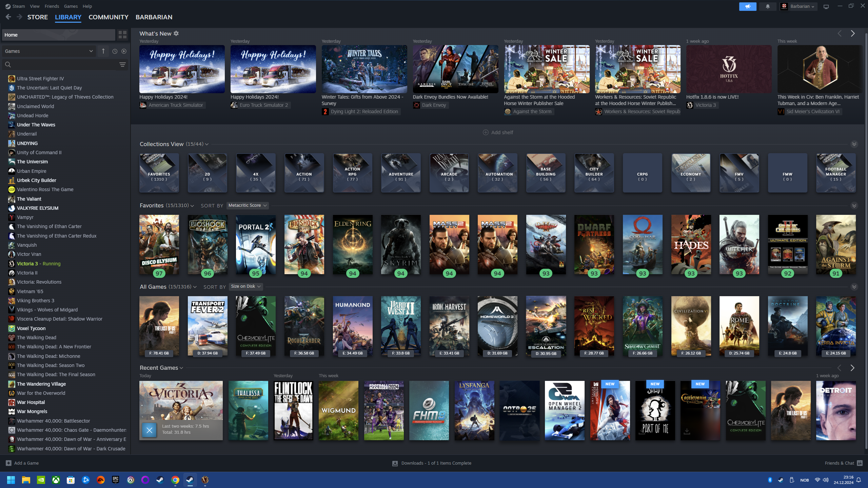Switch library to grid collections view icon
Image resolution: width=868 pixels, height=488 pixels.
coord(122,35)
